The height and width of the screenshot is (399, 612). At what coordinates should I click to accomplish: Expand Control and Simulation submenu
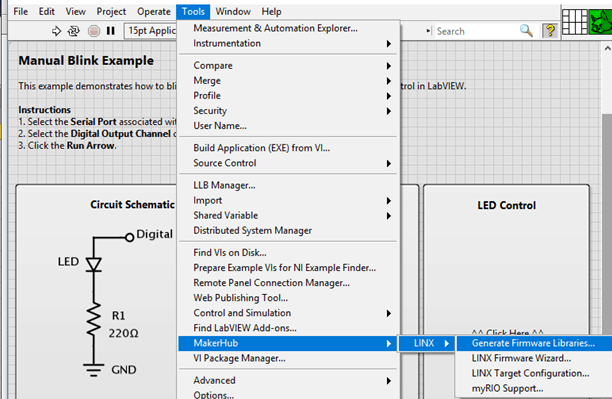pyautogui.click(x=288, y=313)
